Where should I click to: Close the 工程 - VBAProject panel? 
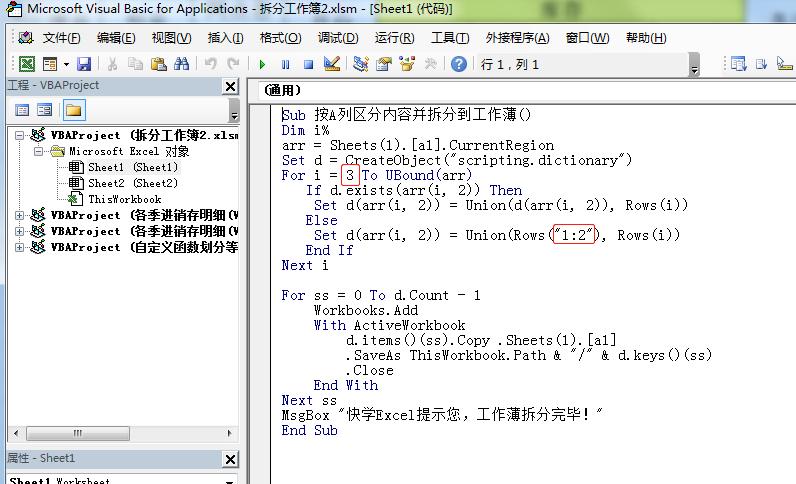[x=231, y=86]
